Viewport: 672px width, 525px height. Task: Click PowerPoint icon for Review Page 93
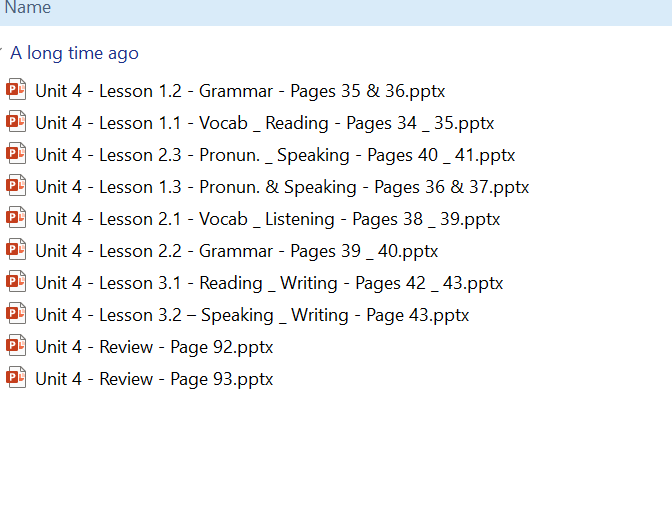tap(16, 379)
